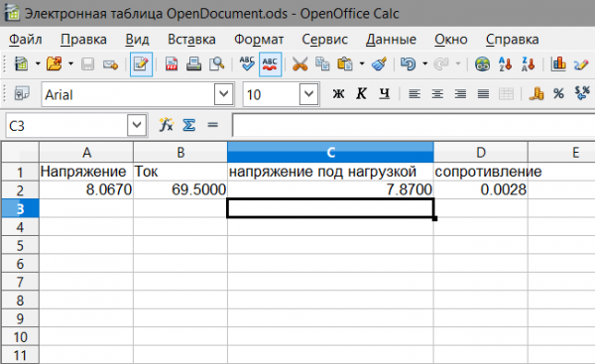The height and width of the screenshot is (364, 595).
Task: Toggle Underline formatting (Ч)
Action: click(x=385, y=94)
